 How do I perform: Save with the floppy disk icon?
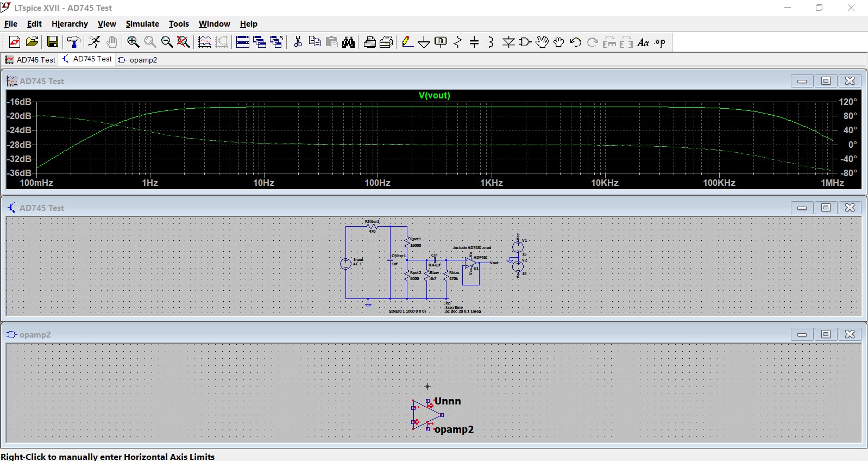pyautogui.click(x=53, y=42)
